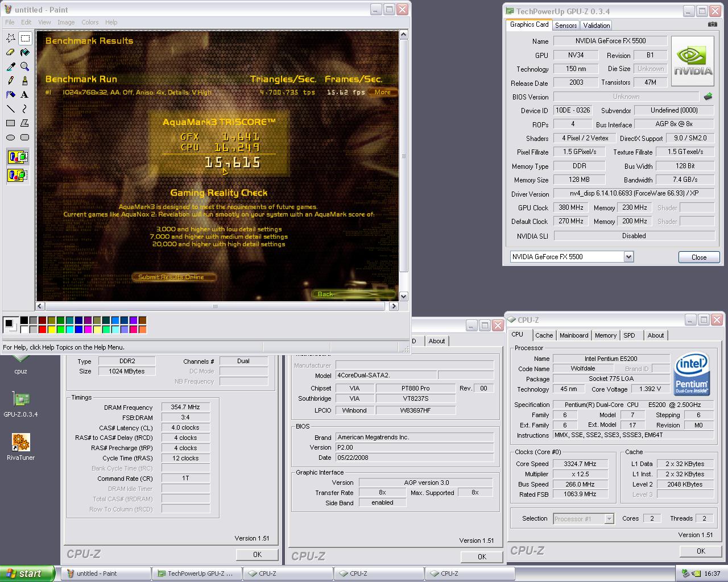This screenshot has width=728, height=582.
Task: Pick the red color swatch in palette
Action: [x=43, y=329]
